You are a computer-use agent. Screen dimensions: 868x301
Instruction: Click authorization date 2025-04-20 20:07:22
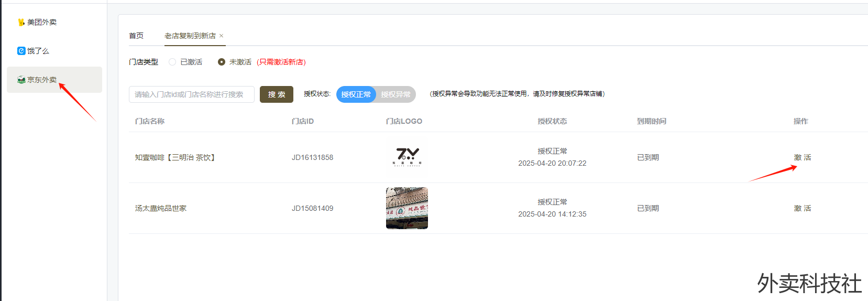(552, 163)
